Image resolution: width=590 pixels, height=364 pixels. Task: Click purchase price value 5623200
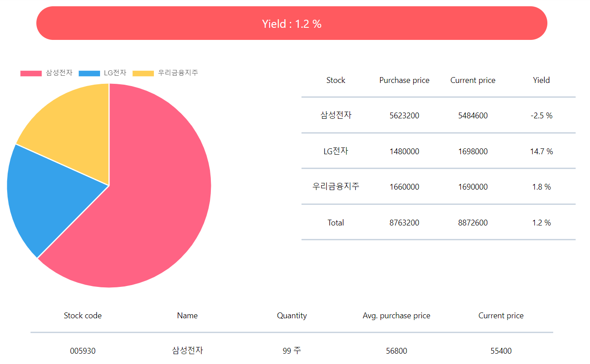[x=404, y=116]
